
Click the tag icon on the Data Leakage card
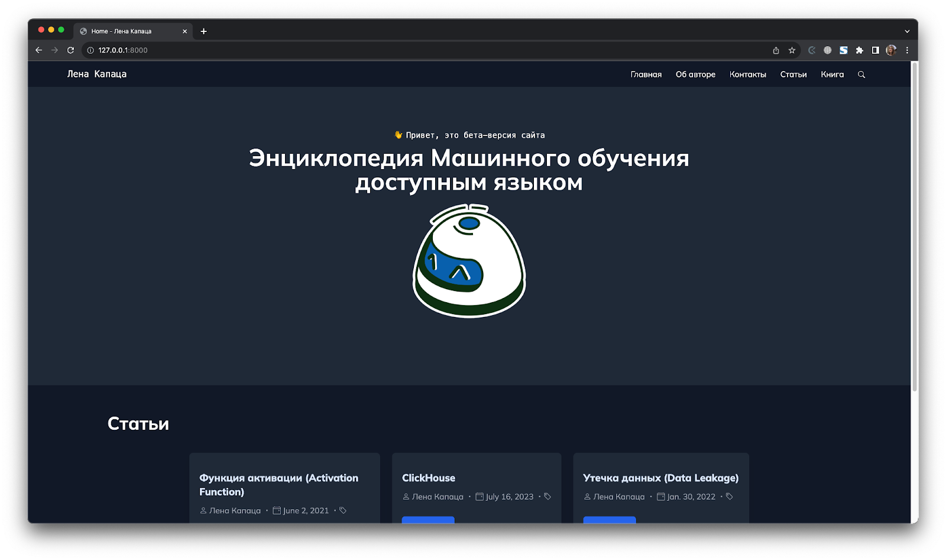(x=730, y=496)
